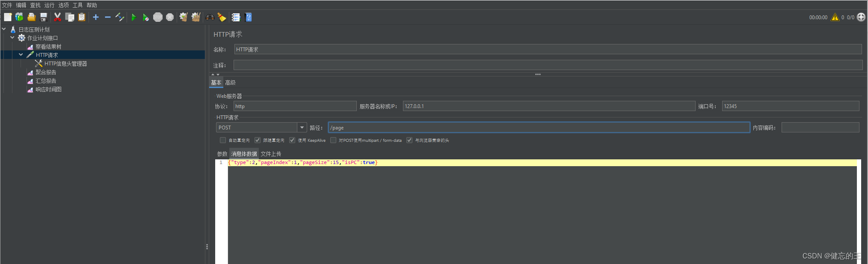Open the 工具 menu

tap(78, 5)
